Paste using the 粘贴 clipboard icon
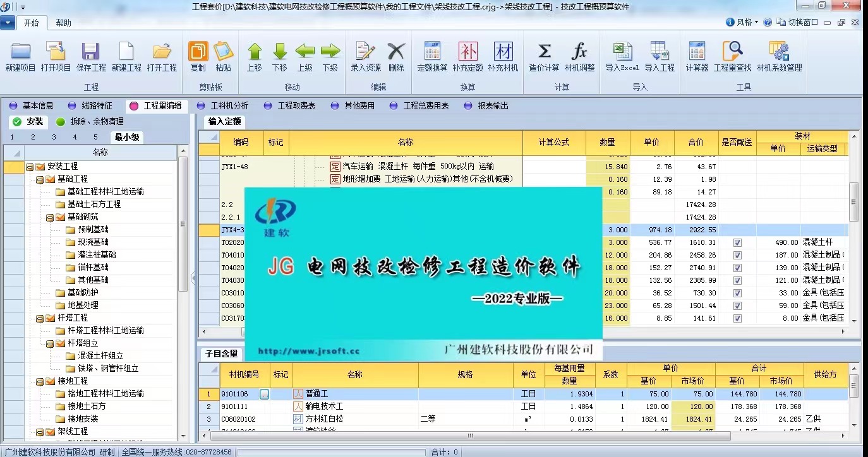 [x=224, y=57]
